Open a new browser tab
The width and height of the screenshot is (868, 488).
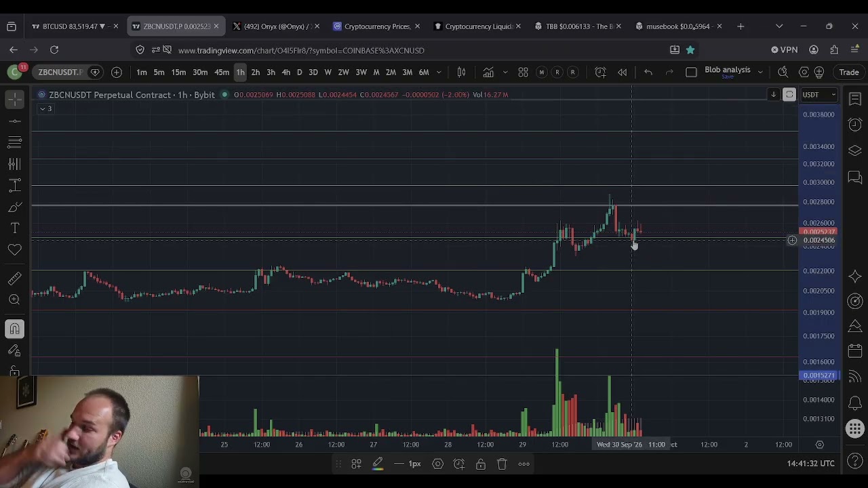[741, 26]
